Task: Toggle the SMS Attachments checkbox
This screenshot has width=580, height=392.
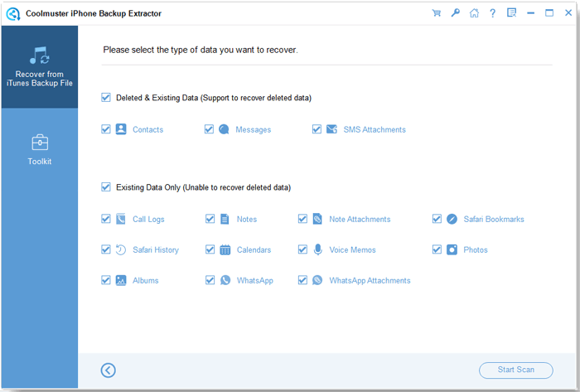Action: click(x=317, y=129)
